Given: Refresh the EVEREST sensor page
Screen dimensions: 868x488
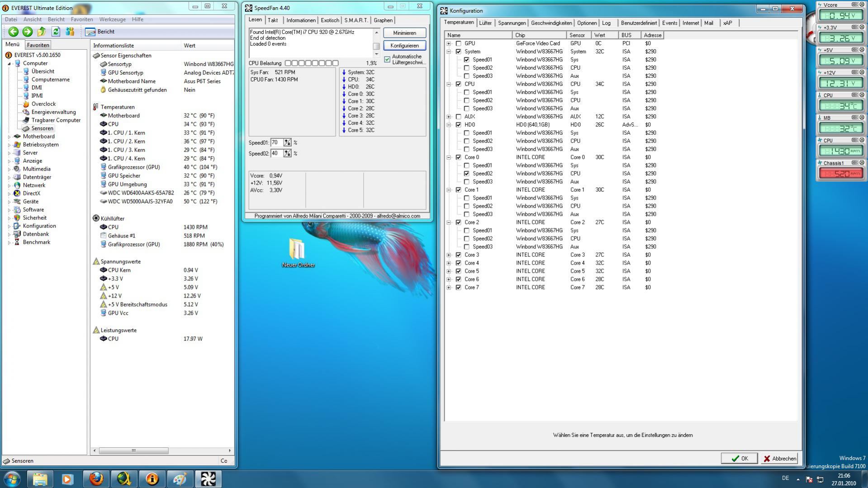Looking at the screenshot, I should 56,32.
